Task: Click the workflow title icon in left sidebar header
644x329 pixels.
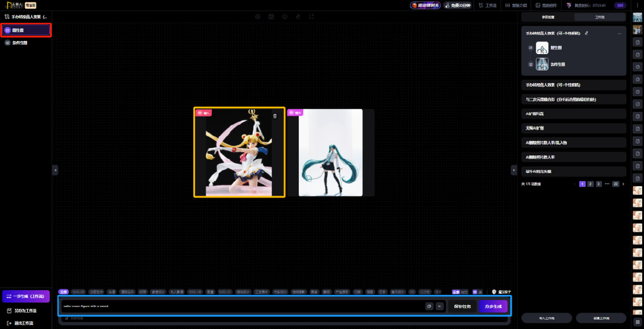Action: [6, 17]
